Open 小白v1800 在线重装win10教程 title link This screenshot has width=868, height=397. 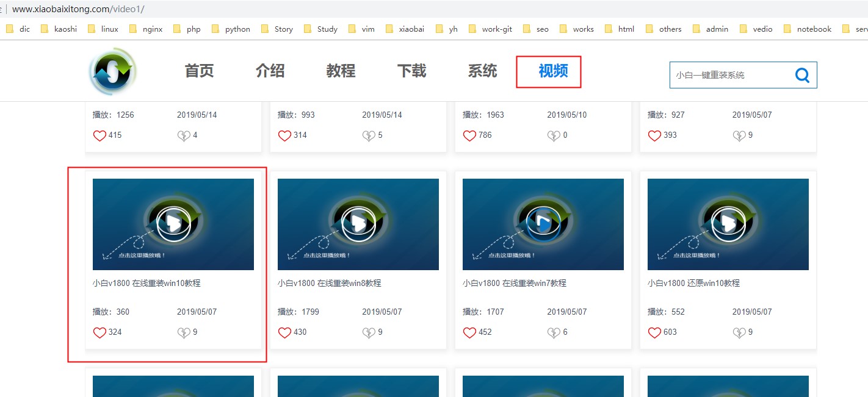pos(146,283)
